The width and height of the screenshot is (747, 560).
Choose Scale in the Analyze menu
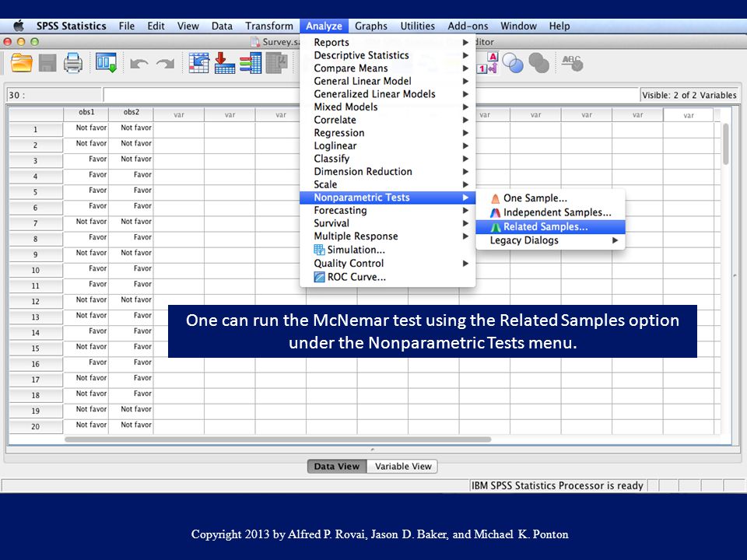(388, 184)
